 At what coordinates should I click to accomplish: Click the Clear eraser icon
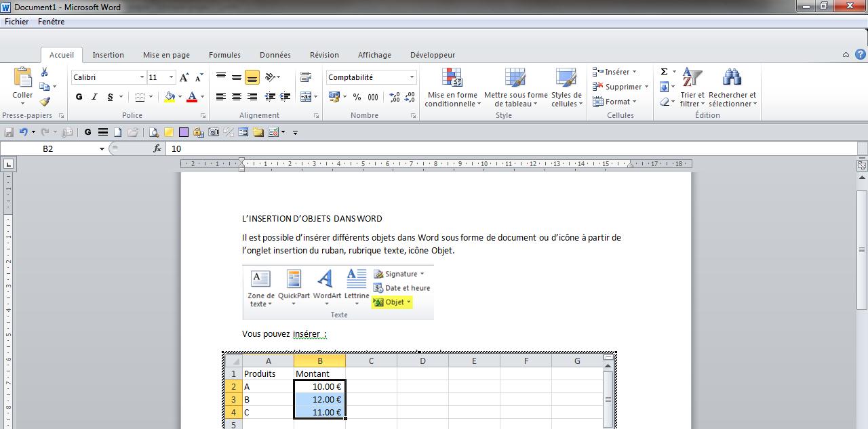(x=665, y=102)
